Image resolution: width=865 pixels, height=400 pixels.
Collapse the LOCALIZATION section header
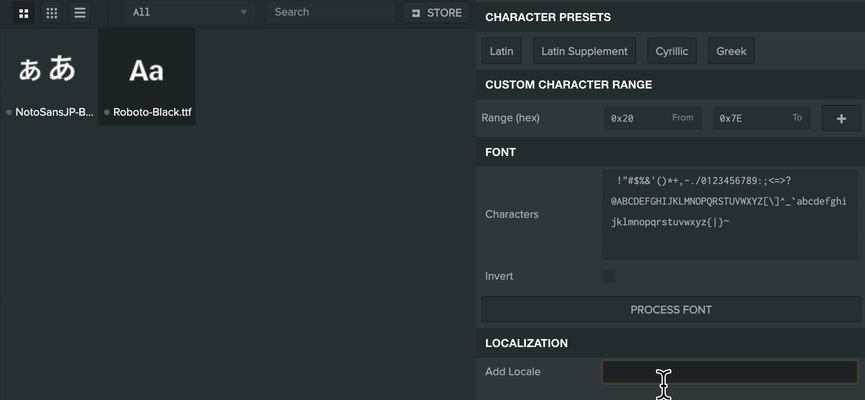coord(670,343)
